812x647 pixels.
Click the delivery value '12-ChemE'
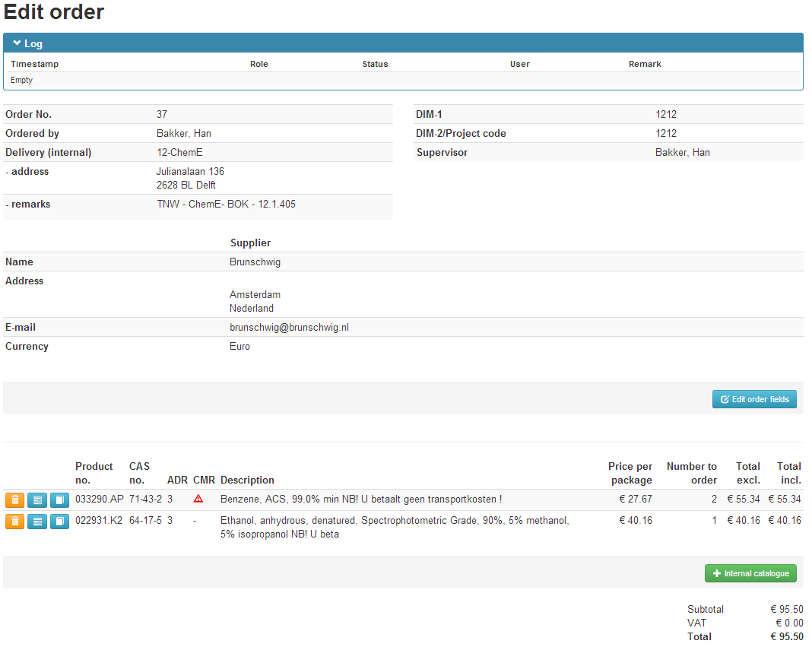(179, 152)
